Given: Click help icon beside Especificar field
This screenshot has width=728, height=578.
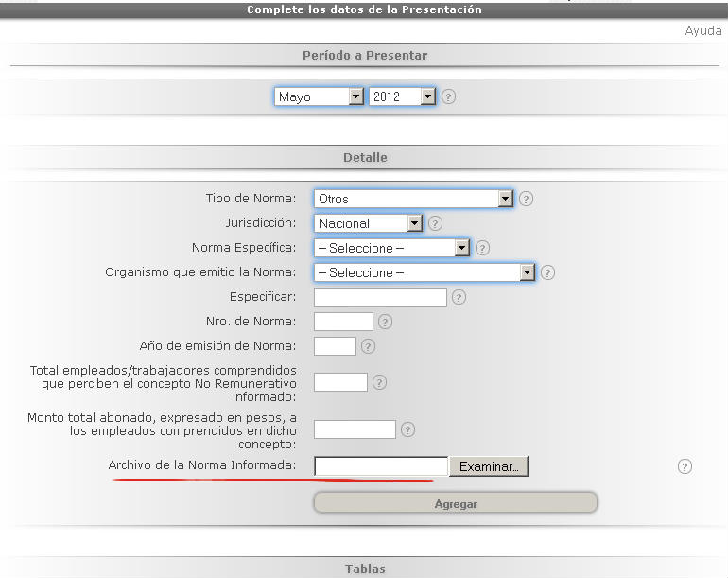Looking at the screenshot, I should 459,297.
